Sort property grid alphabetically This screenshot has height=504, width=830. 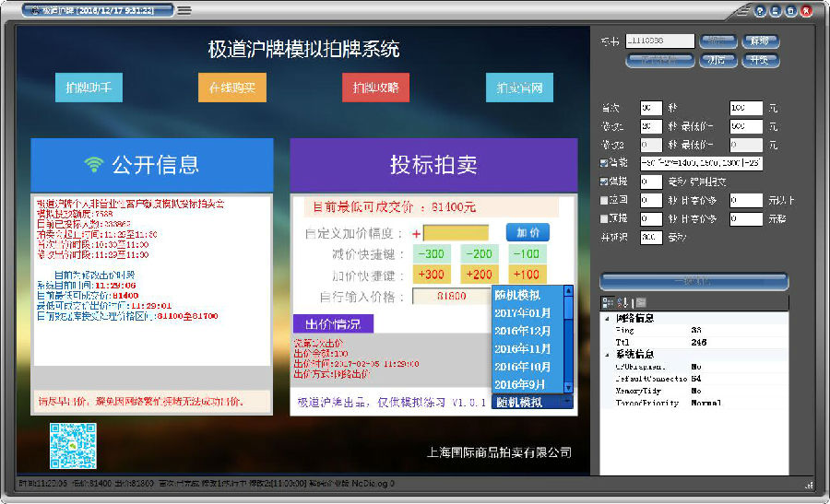point(623,302)
